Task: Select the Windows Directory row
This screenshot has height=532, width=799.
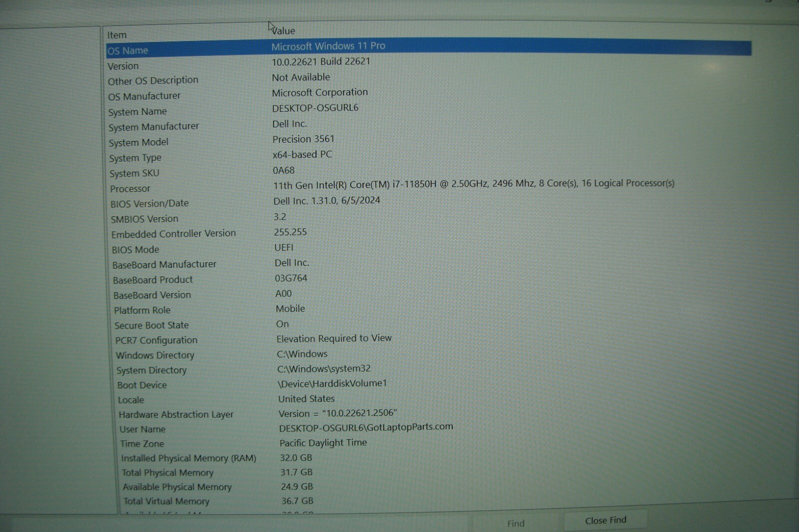Action: (x=155, y=355)
